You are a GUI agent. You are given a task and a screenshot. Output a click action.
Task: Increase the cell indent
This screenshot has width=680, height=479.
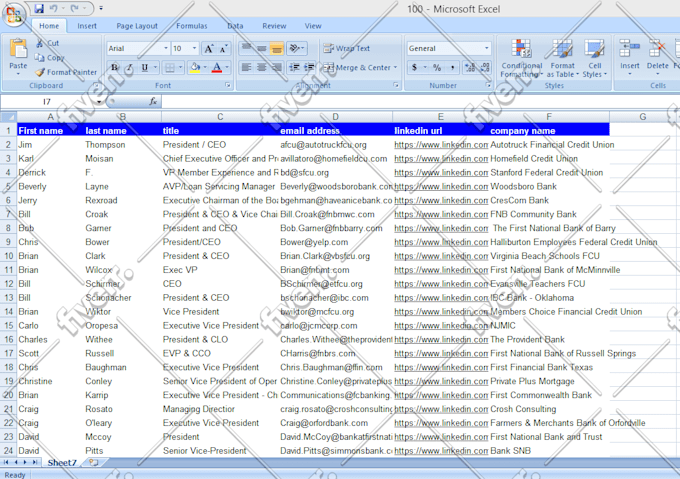coord(310,68)
